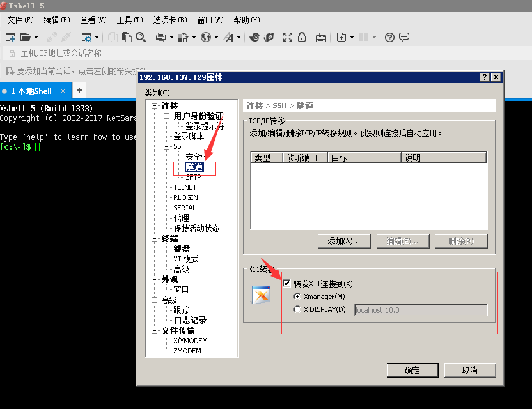Open the dropdown arrow beside the open folder icon

click(x=36, y=37)
